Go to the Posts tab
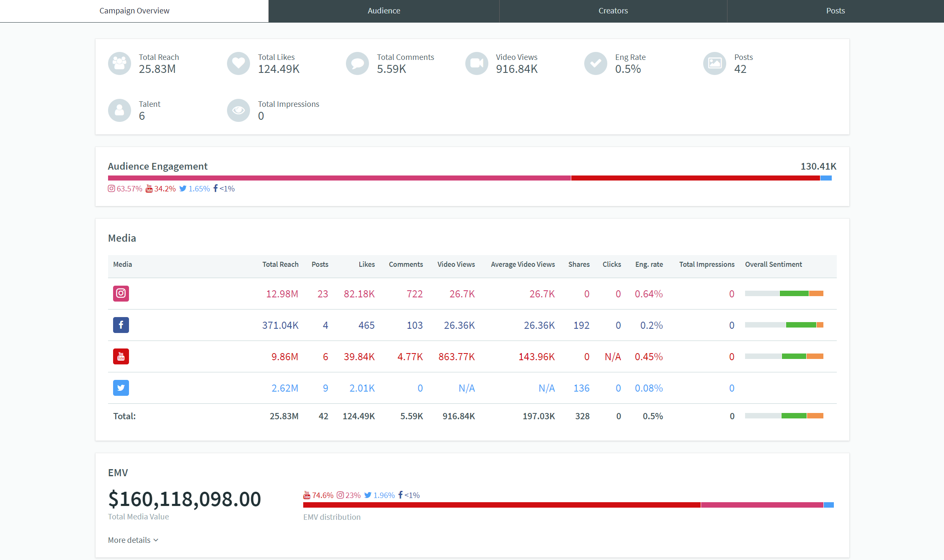944x560 pixels. (x=835, y=11)
